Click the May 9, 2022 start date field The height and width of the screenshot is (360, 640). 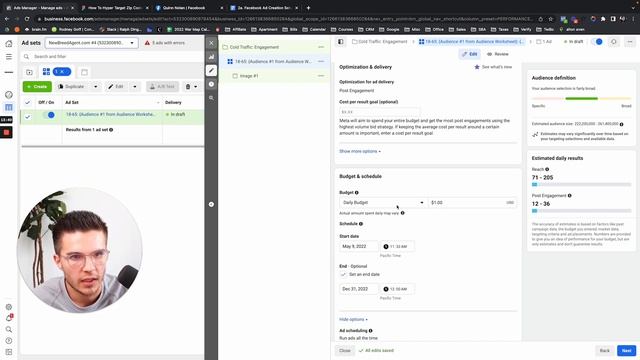[358, 247]
